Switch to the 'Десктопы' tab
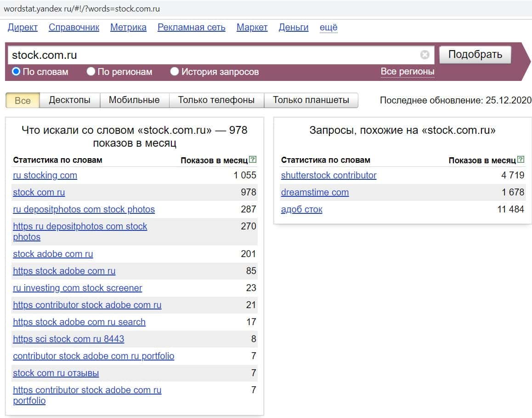 pyautogui.click(x=69, y=100)
